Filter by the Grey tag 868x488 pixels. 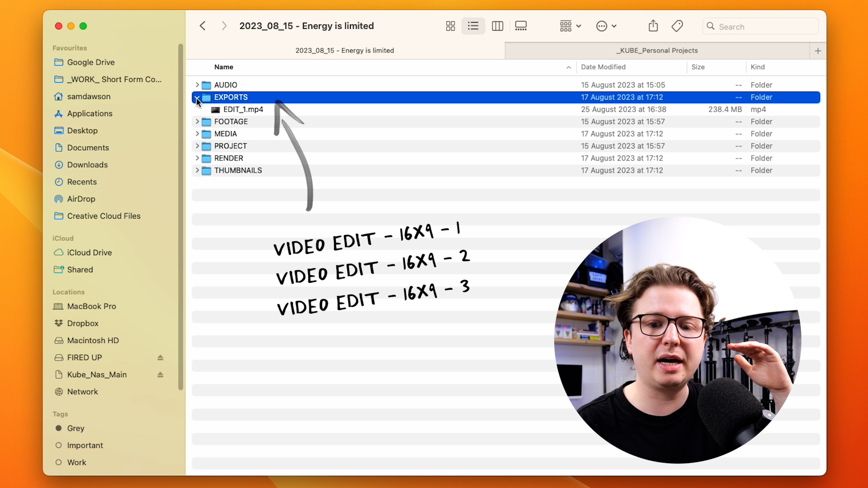[75, 428]
